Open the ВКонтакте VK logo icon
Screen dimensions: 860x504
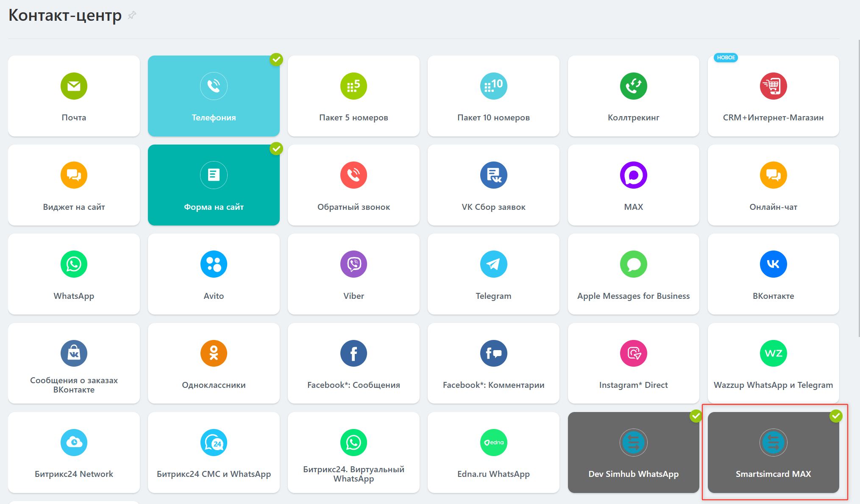click(773, 264)
